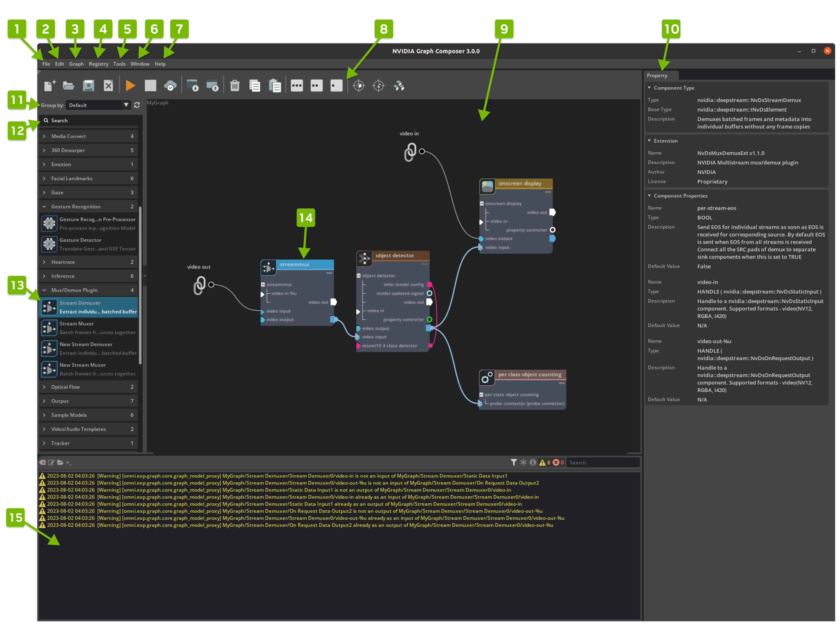The image size is (840, 630).
Task: Click the single-dot node expansion icon
Action: click(336, 86)
